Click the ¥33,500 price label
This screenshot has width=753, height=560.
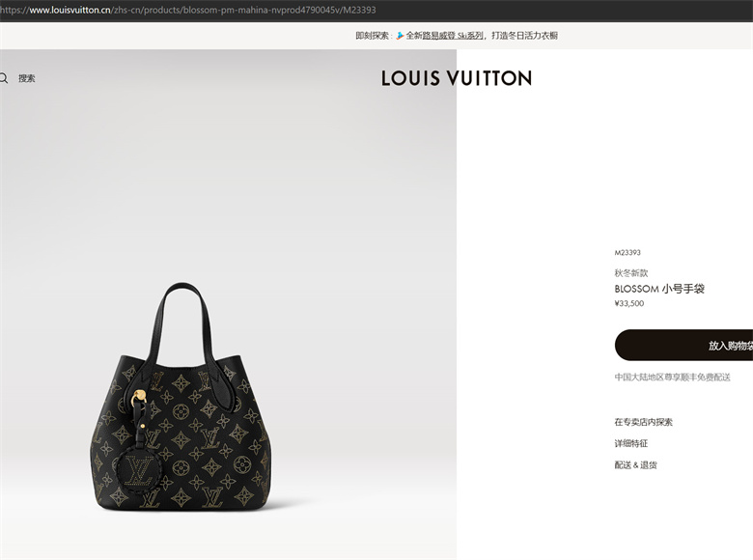(x=629, y=303)
